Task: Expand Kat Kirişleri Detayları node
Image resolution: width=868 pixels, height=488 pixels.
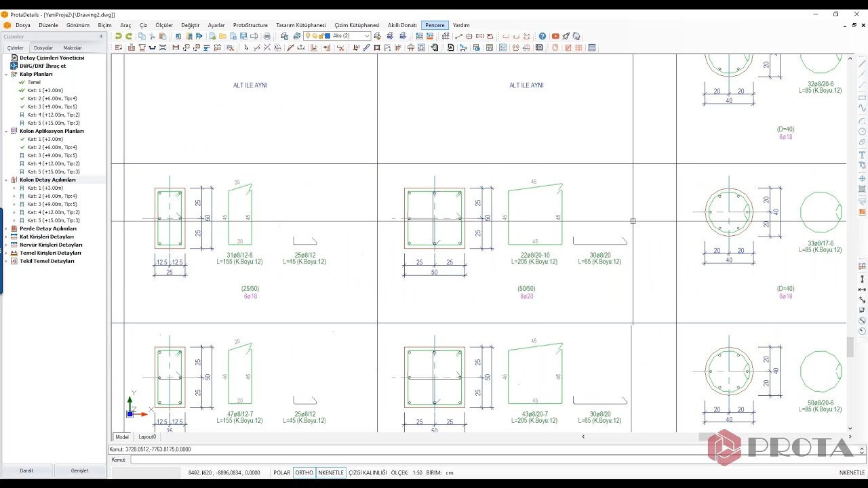Action: (x=6, y=237)
